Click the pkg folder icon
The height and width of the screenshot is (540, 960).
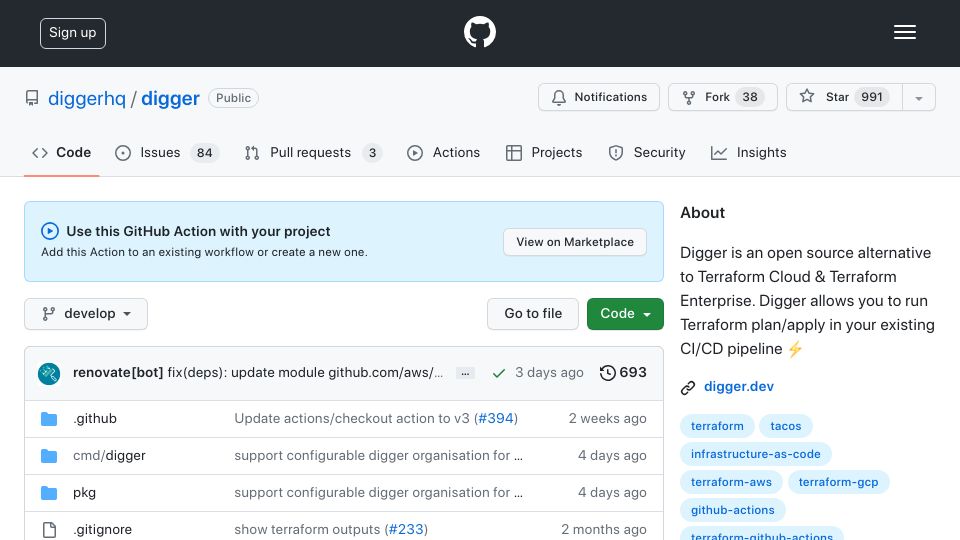[49, 493]
